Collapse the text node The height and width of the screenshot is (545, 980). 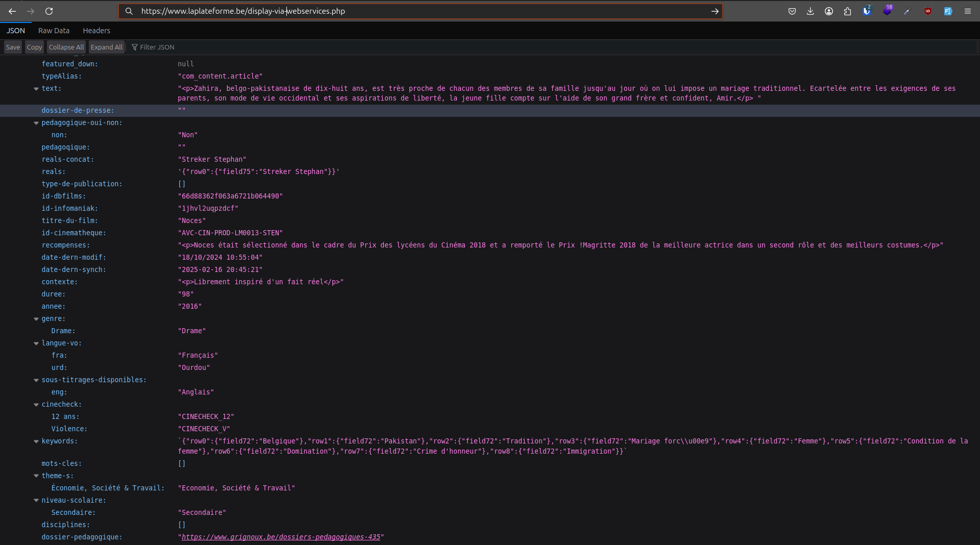coord(36,89)
